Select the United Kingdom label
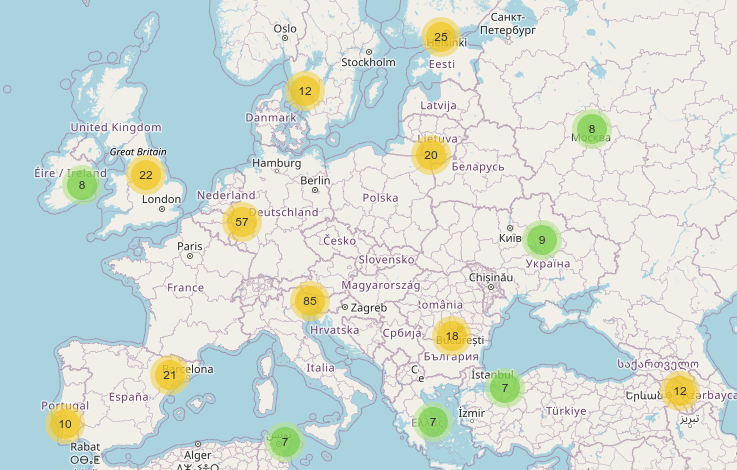 tap(116, 127)
